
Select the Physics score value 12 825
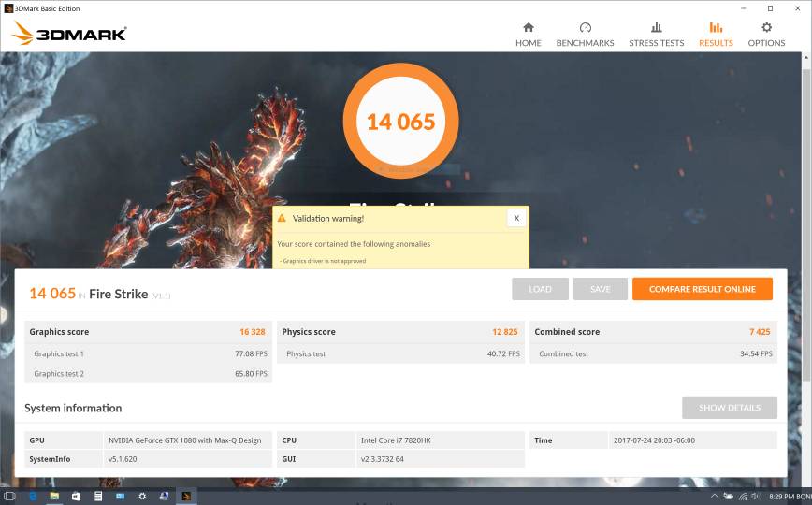505,331
